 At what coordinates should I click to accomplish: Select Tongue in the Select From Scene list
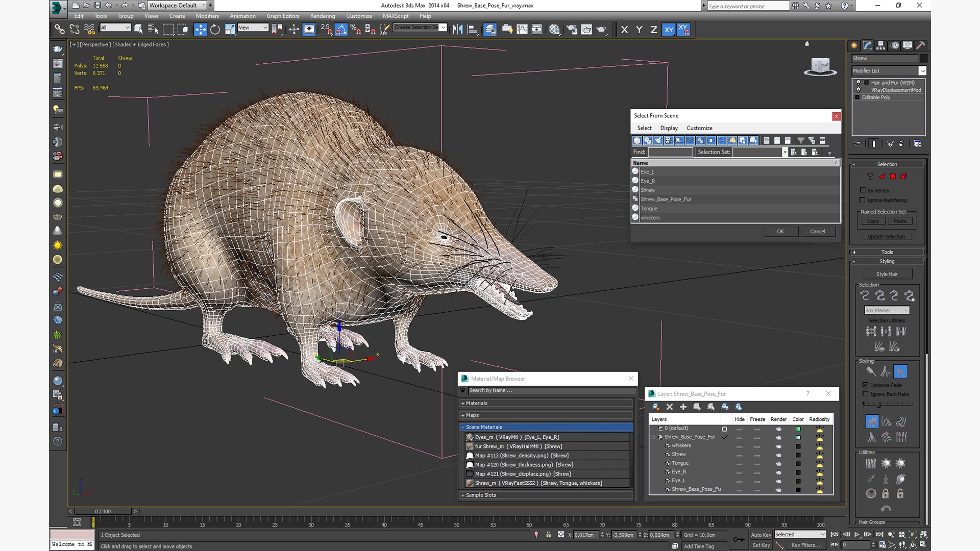click(736, 208)
